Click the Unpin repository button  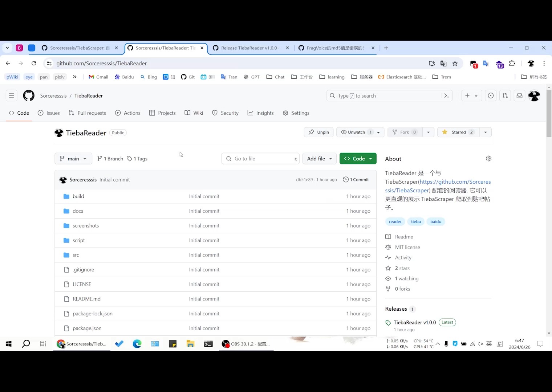tap(318, 132)
